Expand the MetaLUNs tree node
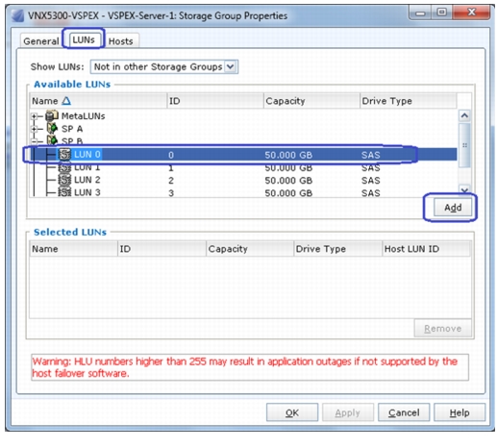Viewport: 497px width, 448px height. 34,116
